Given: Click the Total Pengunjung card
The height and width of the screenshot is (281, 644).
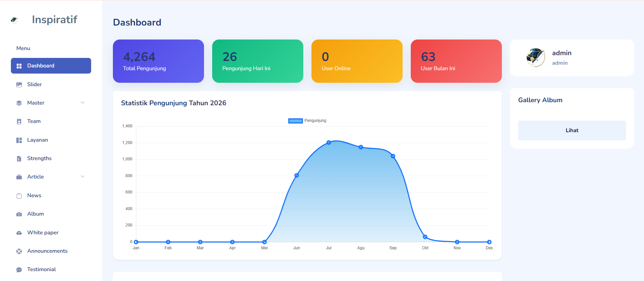Looking at the screenshot, I should (x=158, y=61).
